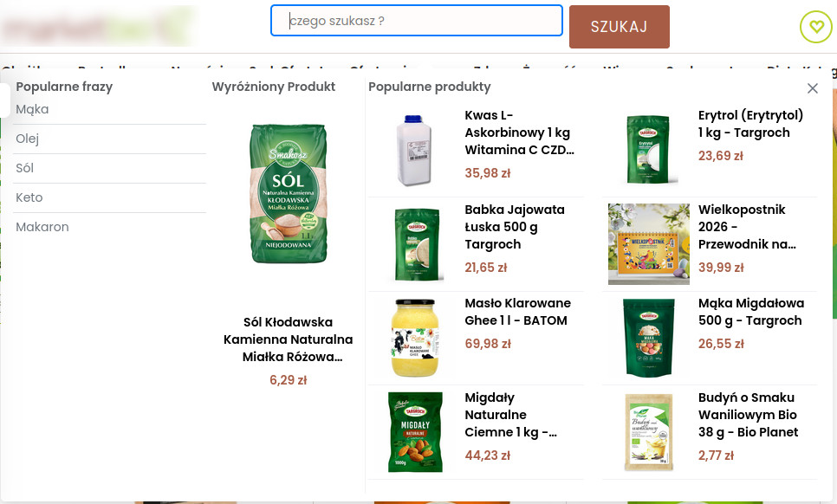Open Masło Klarowane Ghee 1 l link
The width and height of the screenshot is (837, 504).
(x=517, y=312)
